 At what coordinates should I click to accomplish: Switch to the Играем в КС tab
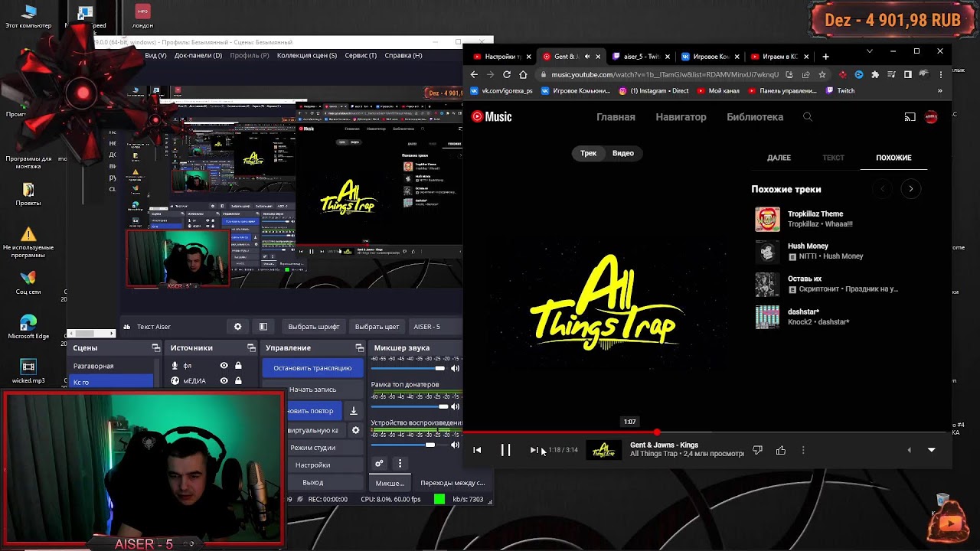point(780,57)
